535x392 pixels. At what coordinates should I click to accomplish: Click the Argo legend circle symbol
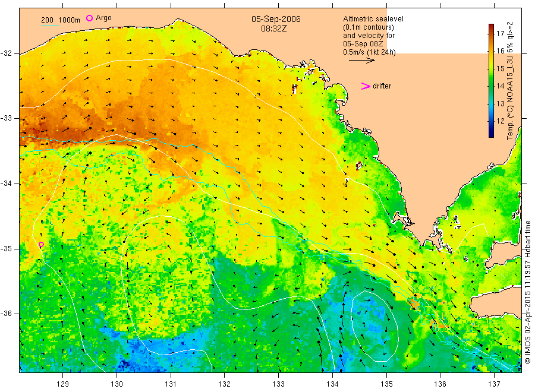tap(89, 18)
